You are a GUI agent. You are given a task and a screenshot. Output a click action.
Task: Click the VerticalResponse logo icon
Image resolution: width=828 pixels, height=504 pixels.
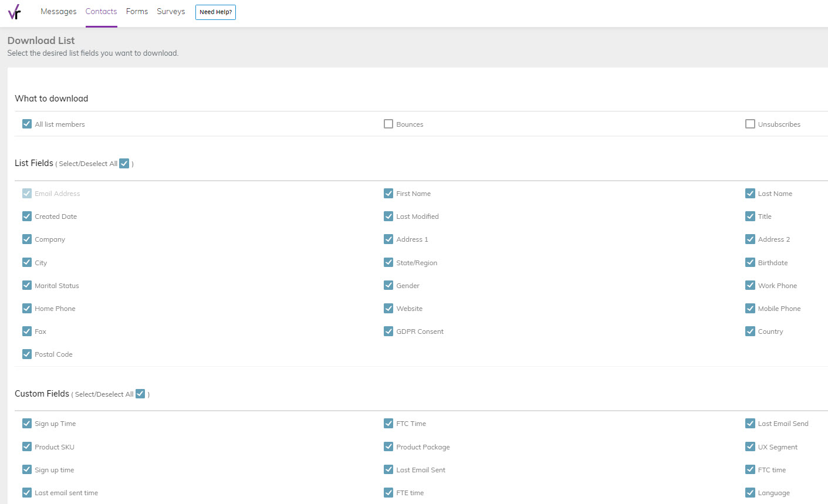(14, 12)
